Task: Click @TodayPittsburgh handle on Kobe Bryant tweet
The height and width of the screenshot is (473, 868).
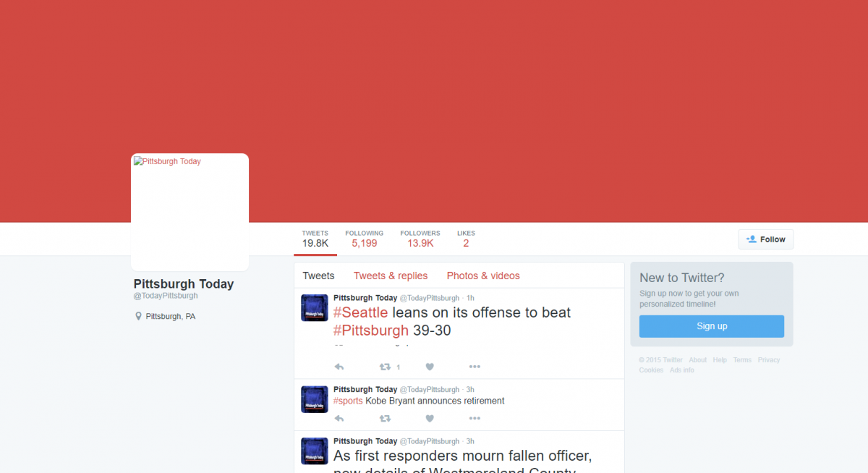Action: [430, 390]
